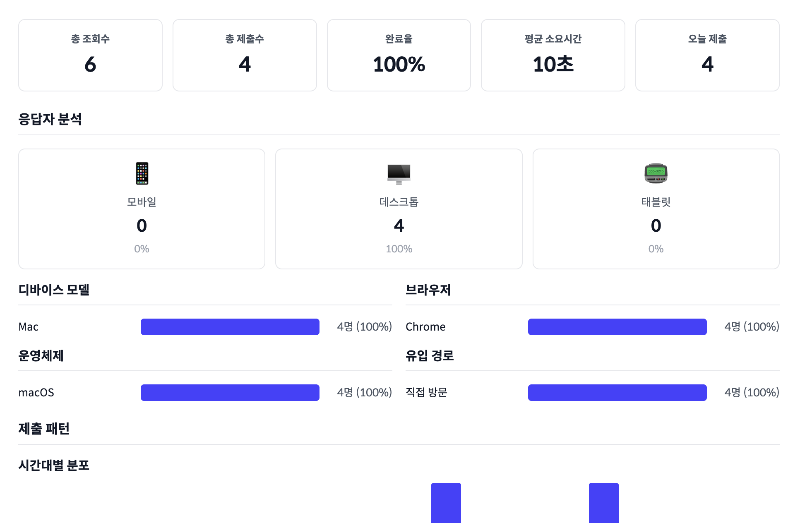
Task: Click the tablet pager icon
Action: (x=656, y=173)
